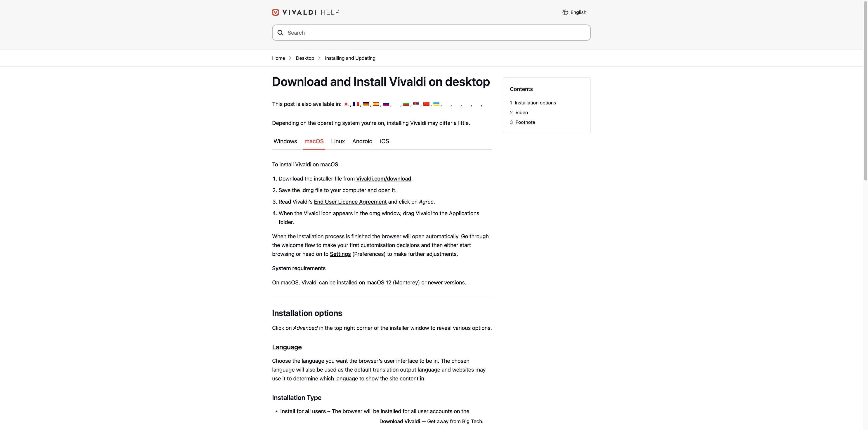Viewport: 868px width, 430px height.
Task: Click the Contents box heading
Action: tap(521, 89)
